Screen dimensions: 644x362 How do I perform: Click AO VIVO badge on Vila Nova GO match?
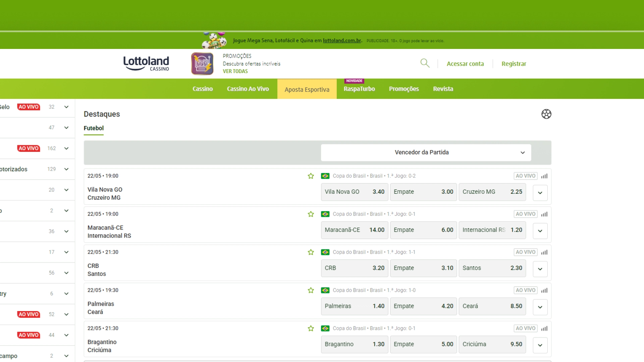pos(525,176)
